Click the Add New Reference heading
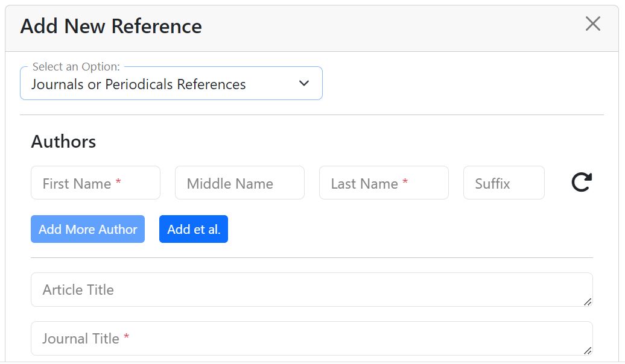 (x=111, y=27)
